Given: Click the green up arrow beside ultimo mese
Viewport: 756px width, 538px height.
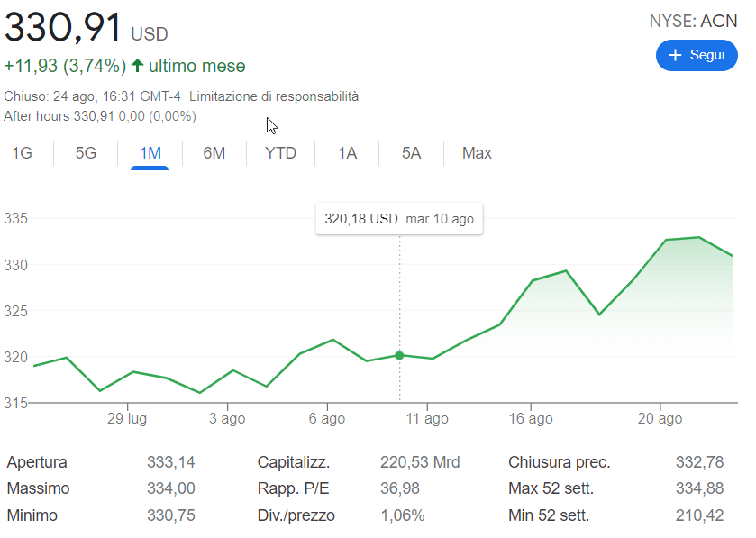Looking at the screenshot, I should click(x=137, y=66).
